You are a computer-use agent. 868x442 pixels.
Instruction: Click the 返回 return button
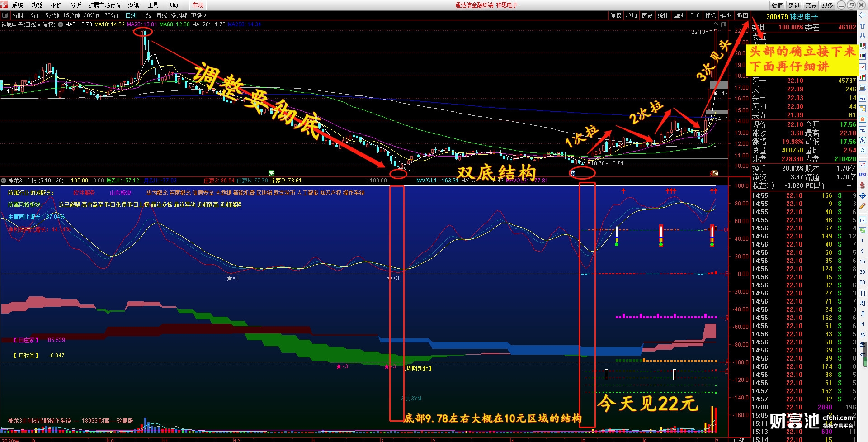pos(743,15)
